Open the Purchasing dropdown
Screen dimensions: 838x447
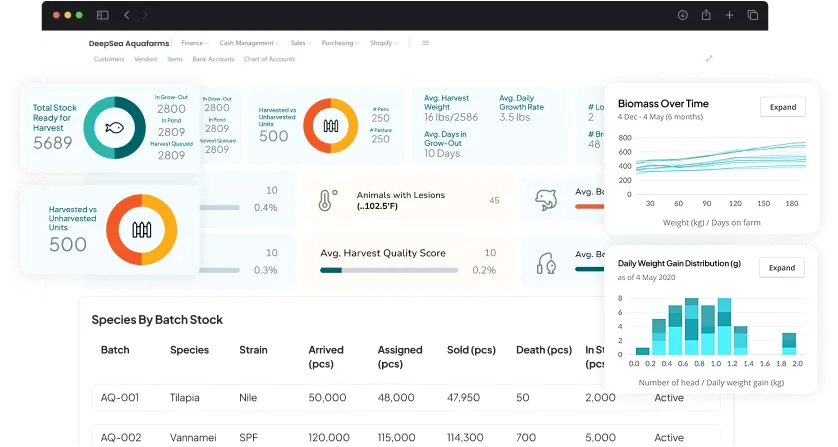tap(340, 43)
